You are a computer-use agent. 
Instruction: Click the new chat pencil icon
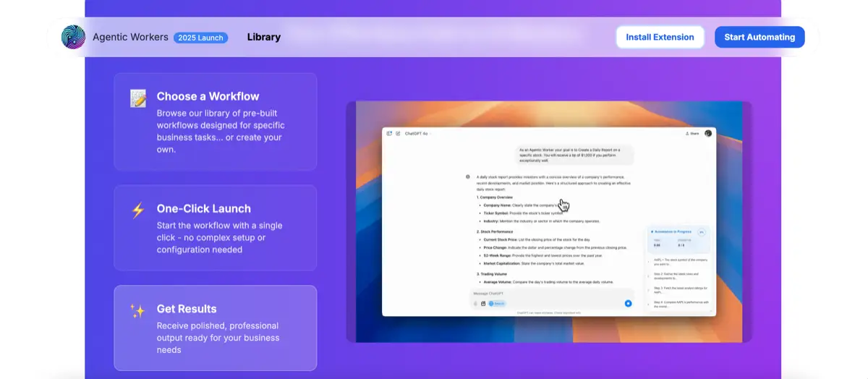397,133
